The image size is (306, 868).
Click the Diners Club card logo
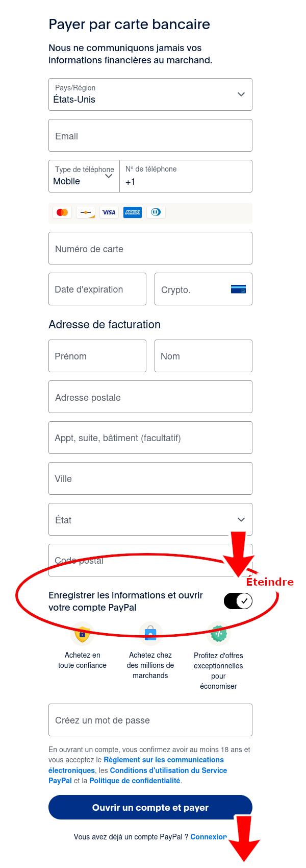pyautogui.click(x=156, y=212)
